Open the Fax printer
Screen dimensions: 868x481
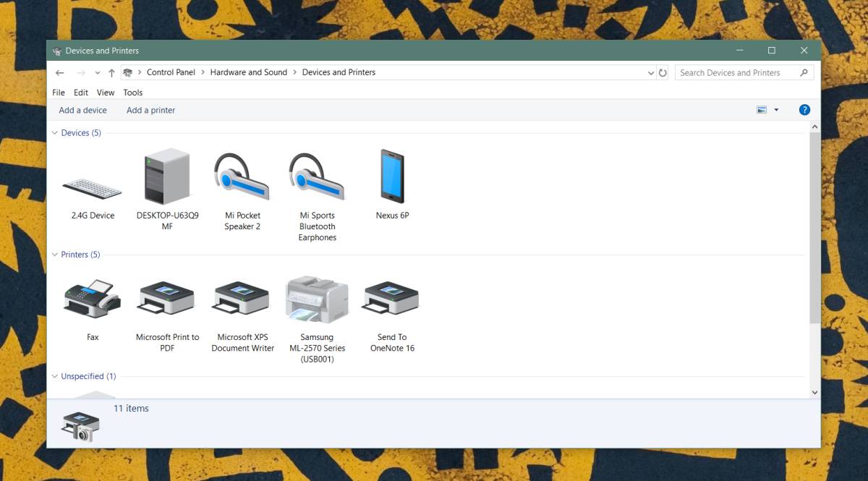[92, 299]
